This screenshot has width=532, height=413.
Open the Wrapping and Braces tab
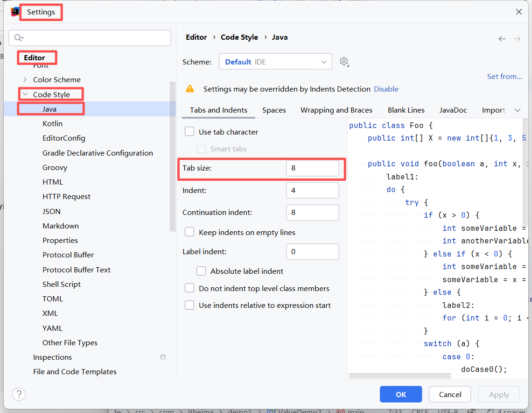[336, 110]
